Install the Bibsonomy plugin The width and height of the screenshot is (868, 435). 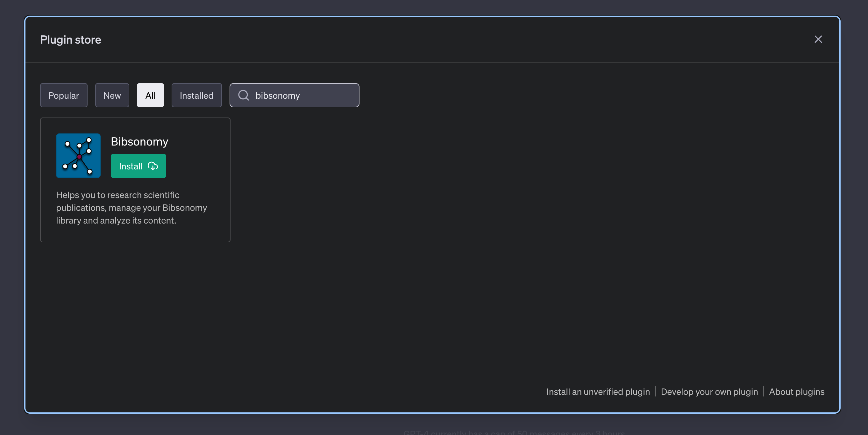(x=138, y=166)
